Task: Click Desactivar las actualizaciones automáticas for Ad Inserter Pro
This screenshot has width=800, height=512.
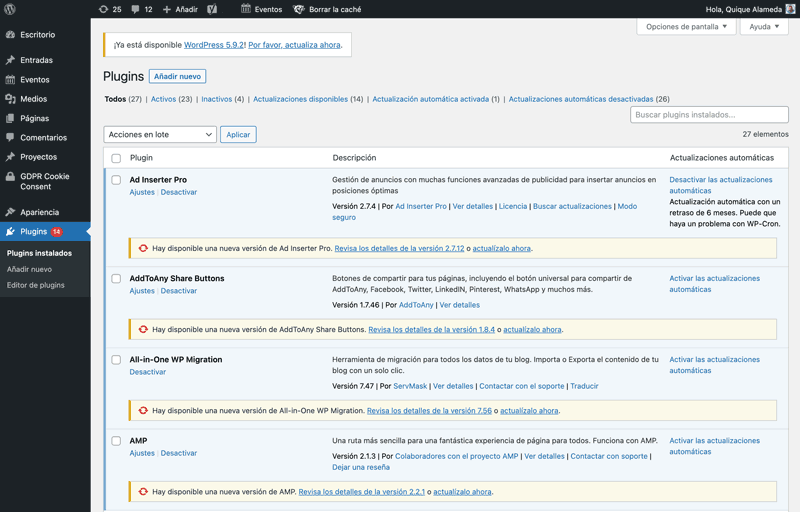Action: click(x=720, y=185)
